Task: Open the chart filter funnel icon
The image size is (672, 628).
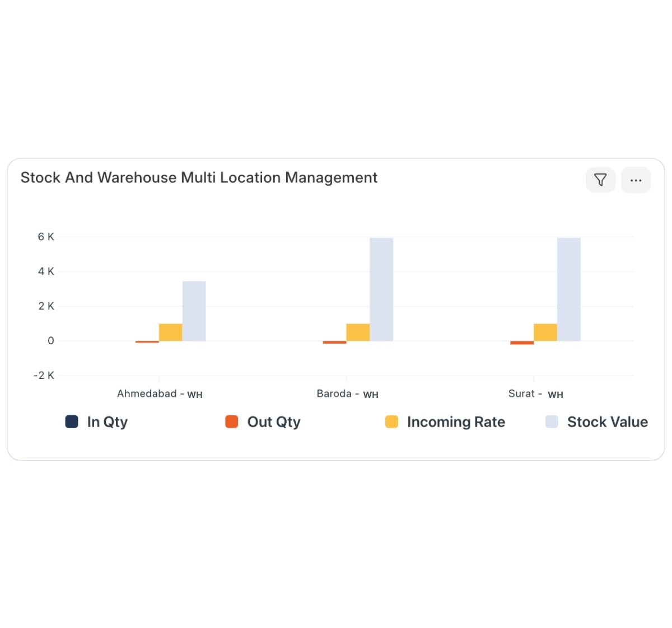Action: [x=600, y=180]
